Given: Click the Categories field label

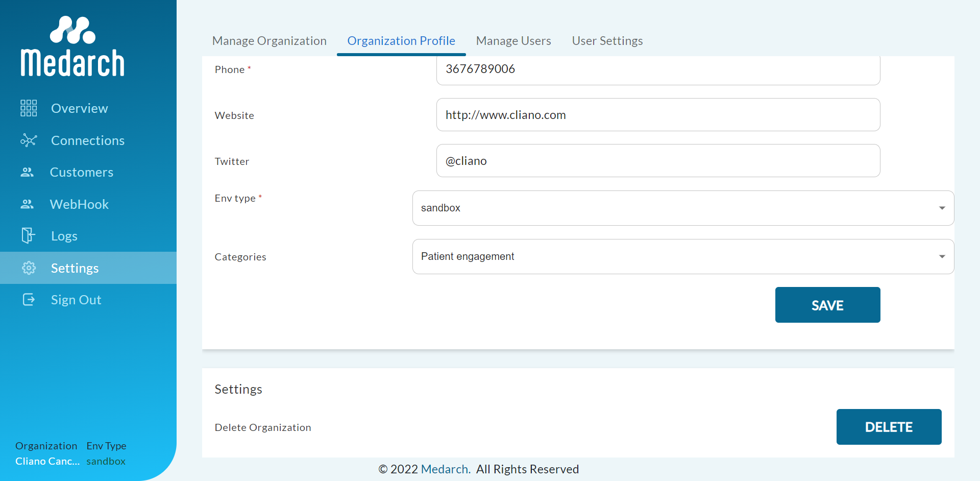Looking at the screenshot, I should 240,257.
